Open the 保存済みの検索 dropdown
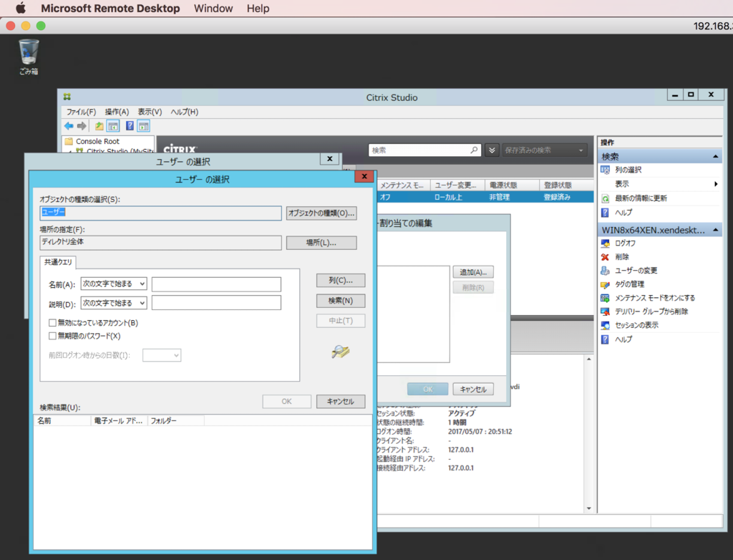Viewport: 733px width, 560px height. pyautogui.click(x=545, y=150)
